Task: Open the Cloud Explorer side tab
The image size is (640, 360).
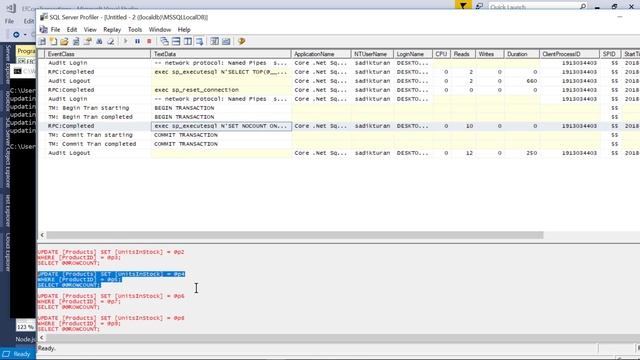Action: pyautogui.click(x=7, y=252)
